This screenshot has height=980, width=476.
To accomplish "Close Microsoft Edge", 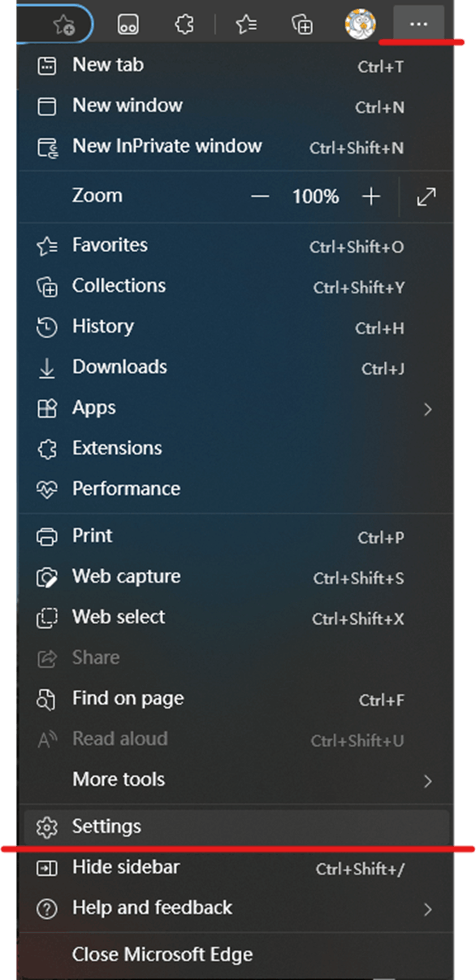I will [162, 954].
